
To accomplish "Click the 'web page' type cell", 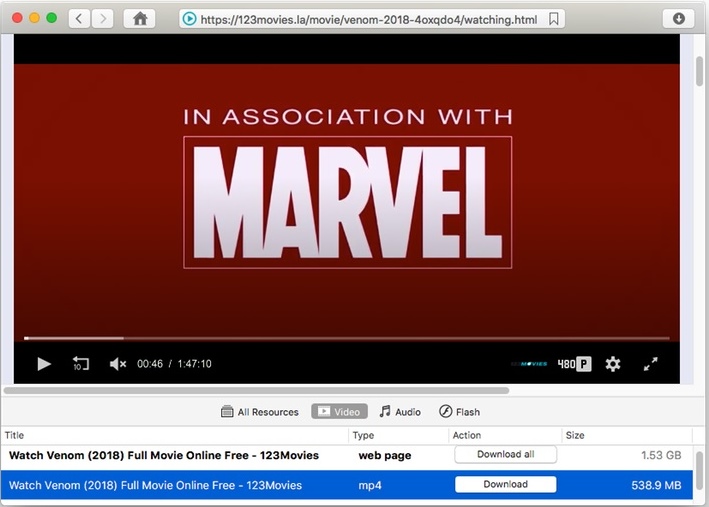I will click(x=385, y=455).
